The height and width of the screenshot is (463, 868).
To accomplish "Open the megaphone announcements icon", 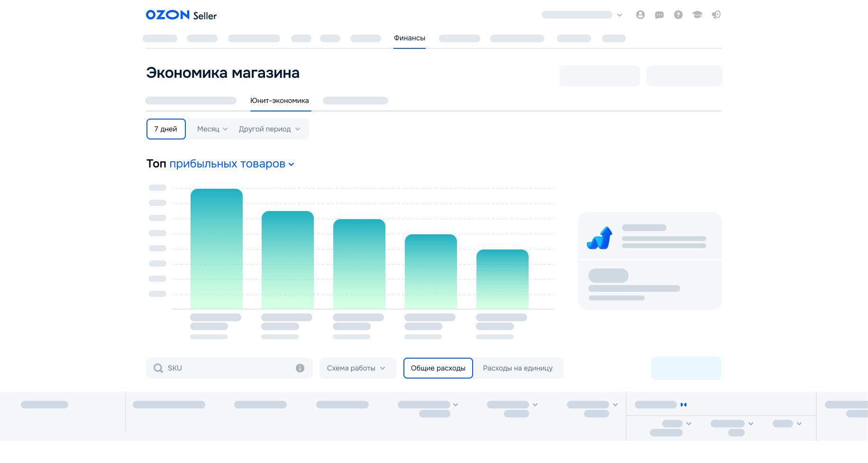I will pos(716,15).
